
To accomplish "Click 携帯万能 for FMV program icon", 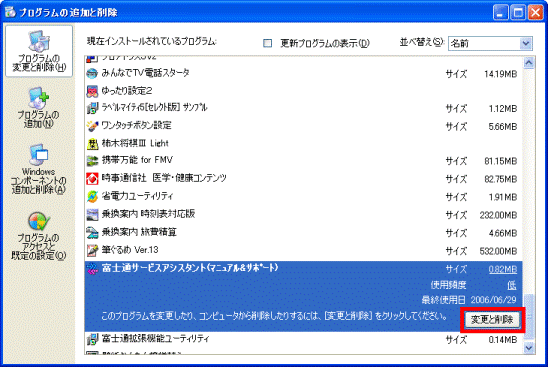I will pyautogui.click(x=92, y=161).
